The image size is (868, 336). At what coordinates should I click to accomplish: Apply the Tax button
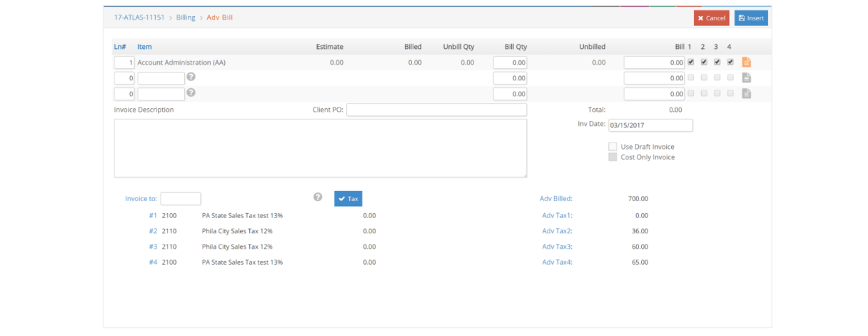point(348,198)
